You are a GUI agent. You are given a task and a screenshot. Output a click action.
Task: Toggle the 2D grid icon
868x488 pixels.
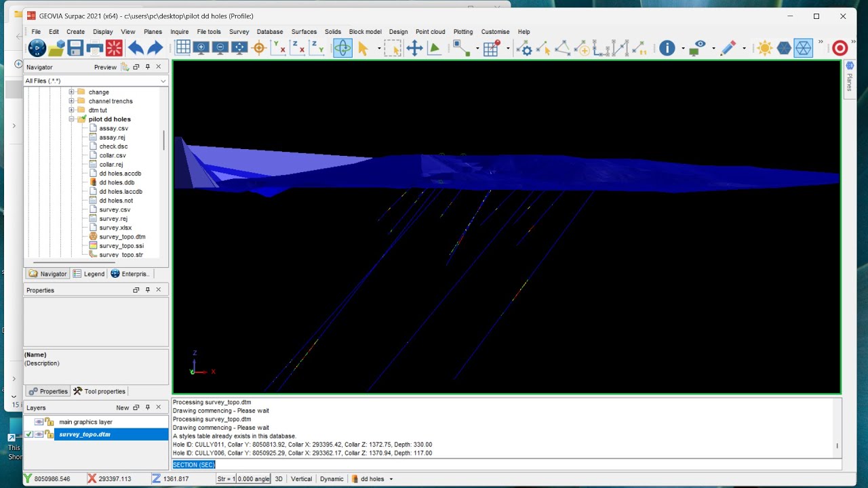tap(183, 48)
